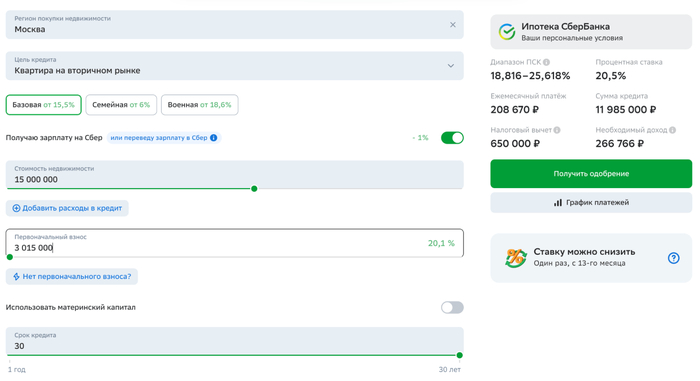Image resolution: width=700 pixels, height=381 pixels.
Task: Click the 266 766 ₽ required income
Action: pyautogui.click(x=620, y=144)
